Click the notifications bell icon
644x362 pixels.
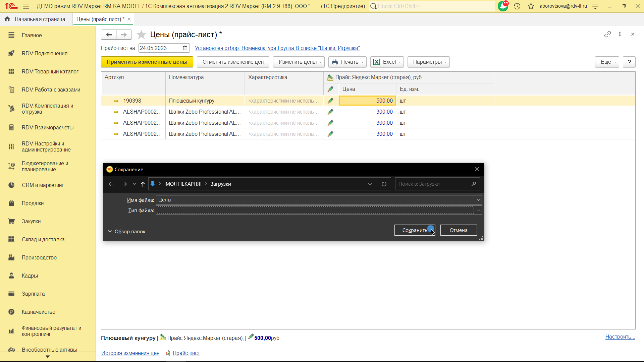pos(502,6)
